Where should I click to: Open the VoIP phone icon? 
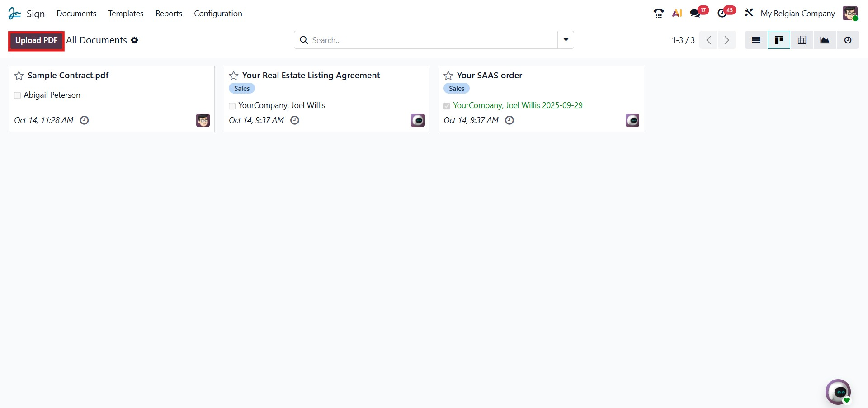[658, 14]
